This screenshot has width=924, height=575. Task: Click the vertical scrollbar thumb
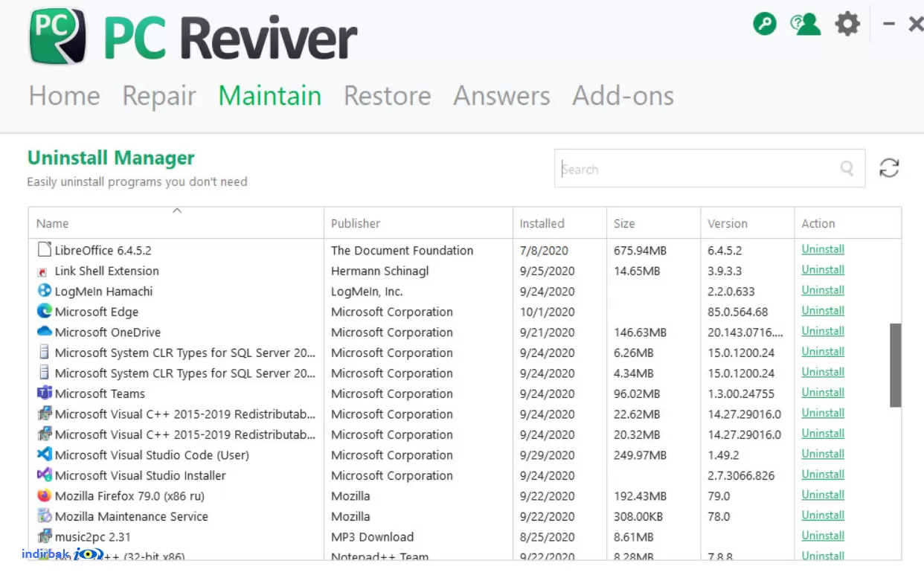[x=896, y=365]
